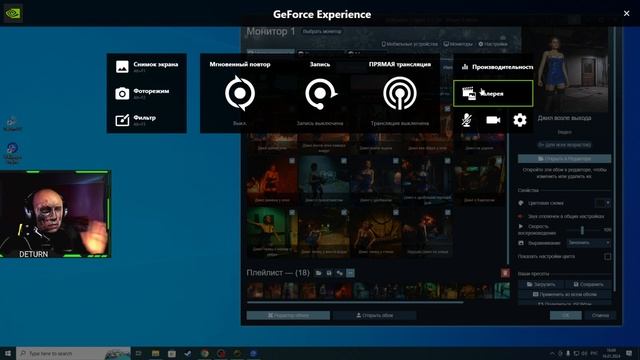Click Выбрать монитор button in Wallpaper Engine

pos(322,32)
